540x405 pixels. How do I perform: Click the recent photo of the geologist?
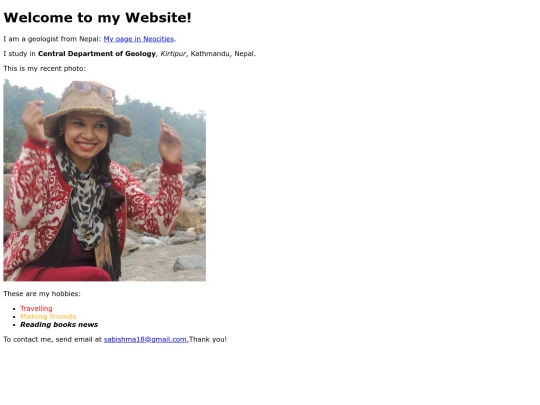point(105,180)
